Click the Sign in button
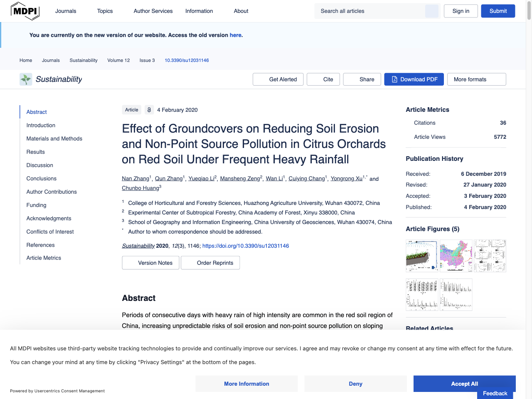Screen dimensions: 532x399 tap(461, 11)
